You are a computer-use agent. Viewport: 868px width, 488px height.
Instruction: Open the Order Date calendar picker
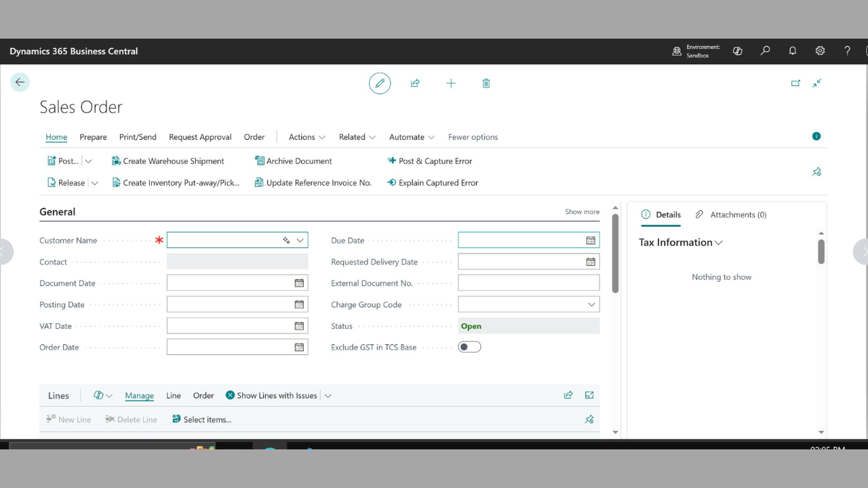click(299, 347)
